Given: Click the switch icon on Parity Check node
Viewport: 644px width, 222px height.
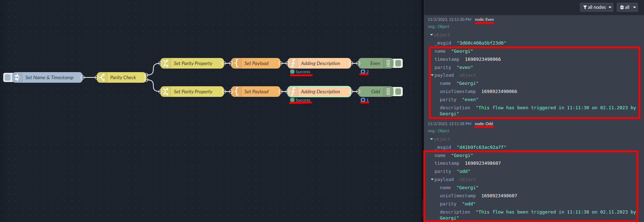Looking at the screenshot, I should click(x=102, y=77).
